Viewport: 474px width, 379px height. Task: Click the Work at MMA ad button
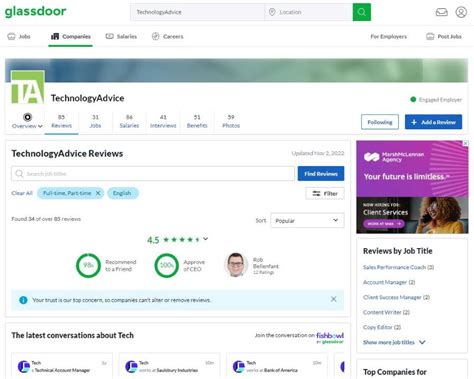click(x=384, y=224)
